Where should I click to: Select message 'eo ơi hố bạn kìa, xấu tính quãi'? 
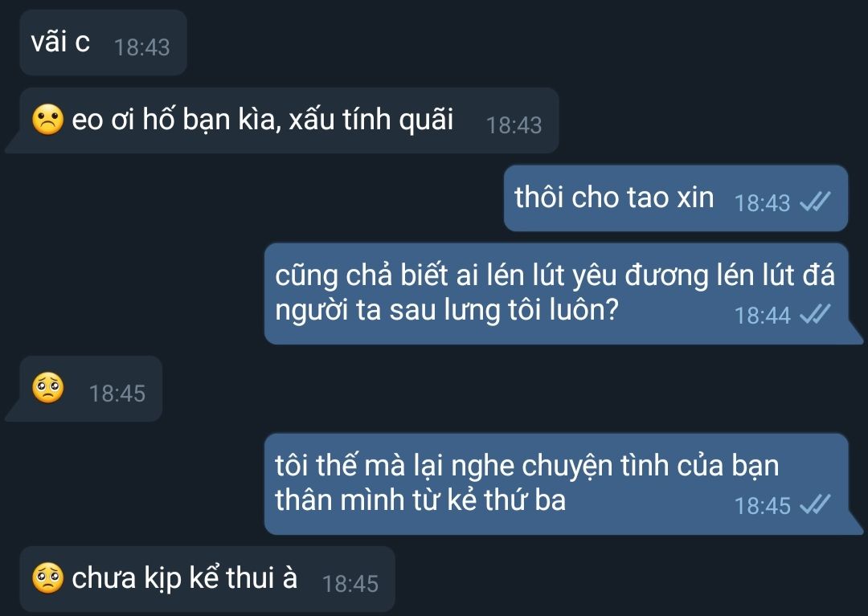[x=282, y=120]
